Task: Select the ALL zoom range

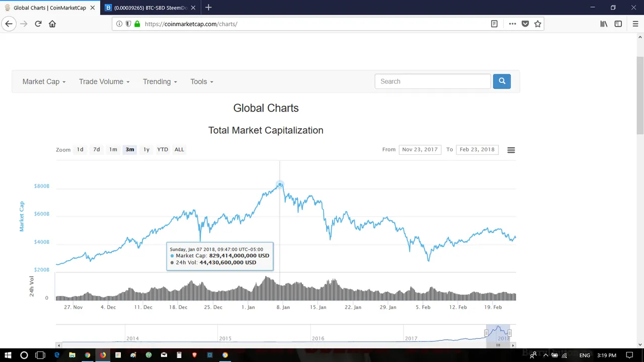Action: [x=179, y=149]
